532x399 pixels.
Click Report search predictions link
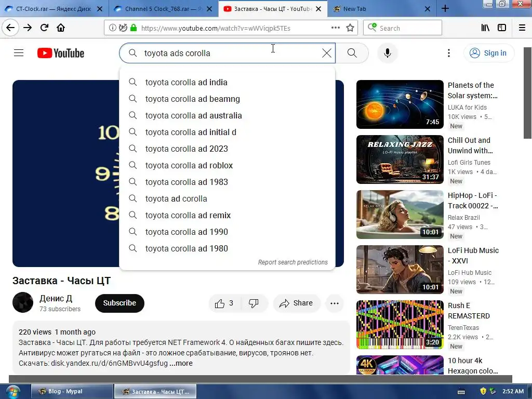tap(293, 262)
